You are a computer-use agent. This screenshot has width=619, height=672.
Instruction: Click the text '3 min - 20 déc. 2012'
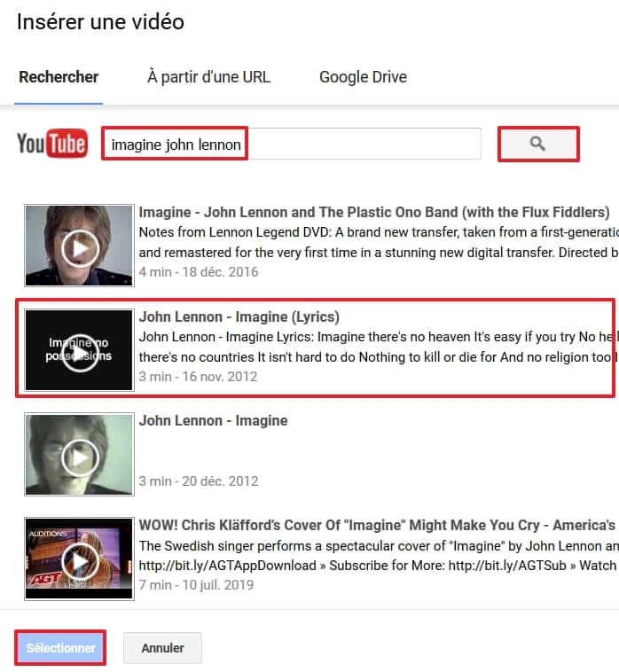(x=199, y=481)
